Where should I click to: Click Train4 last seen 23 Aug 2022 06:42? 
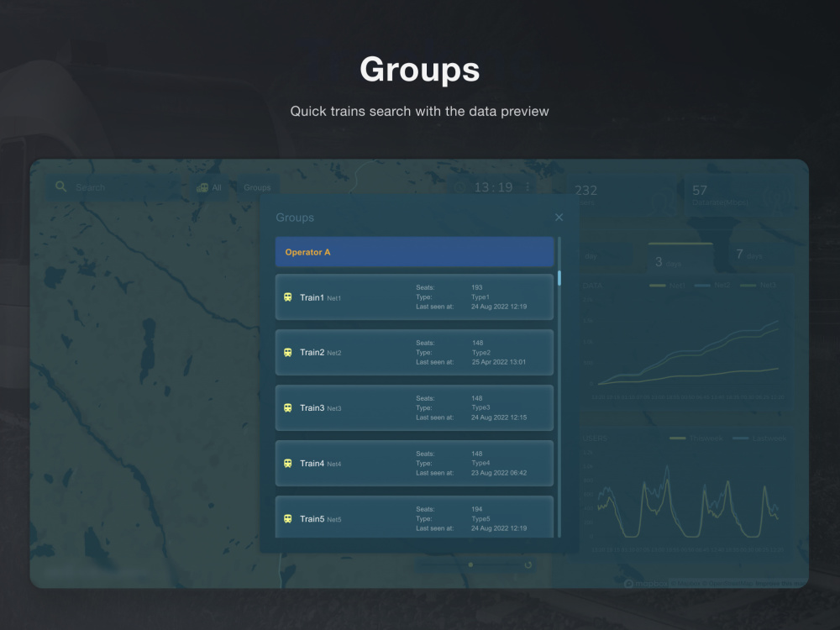(499, 473)
